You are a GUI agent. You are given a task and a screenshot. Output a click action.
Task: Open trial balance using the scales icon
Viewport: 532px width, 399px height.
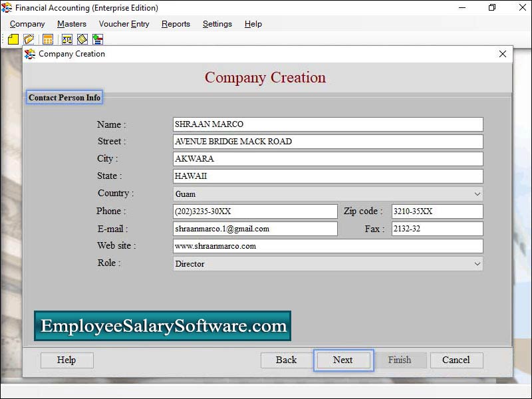[x=66, y=39]
